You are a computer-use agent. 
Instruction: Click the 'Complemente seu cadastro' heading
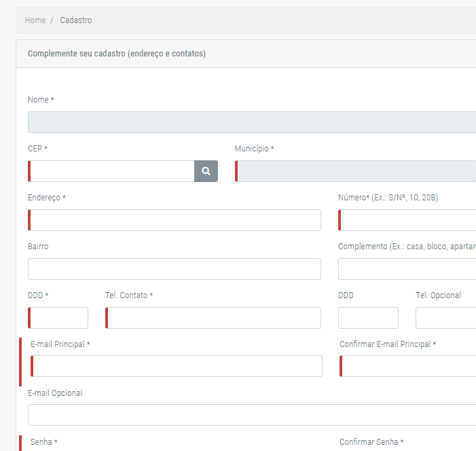117,54
